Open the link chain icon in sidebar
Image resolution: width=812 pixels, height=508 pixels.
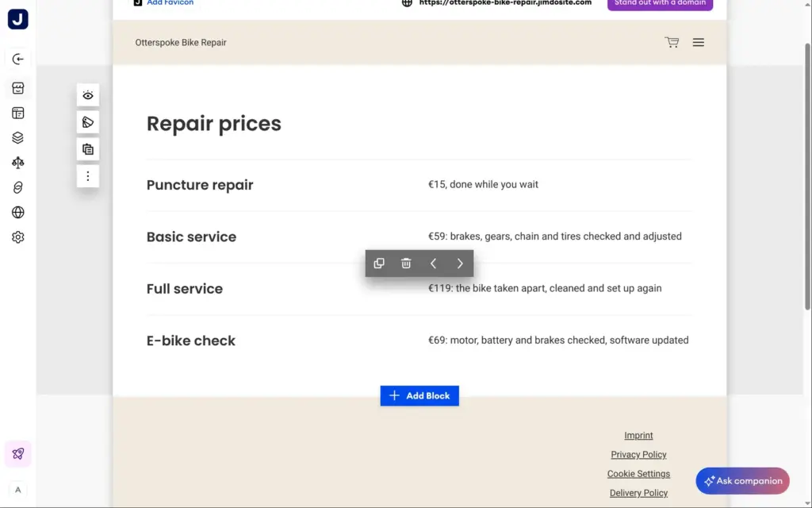(18, 187)
